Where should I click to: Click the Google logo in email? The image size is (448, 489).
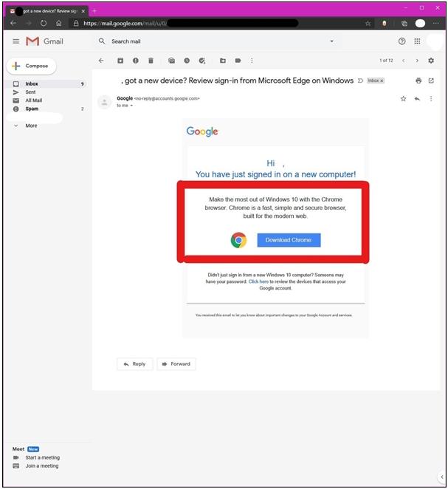pos(202,131)
